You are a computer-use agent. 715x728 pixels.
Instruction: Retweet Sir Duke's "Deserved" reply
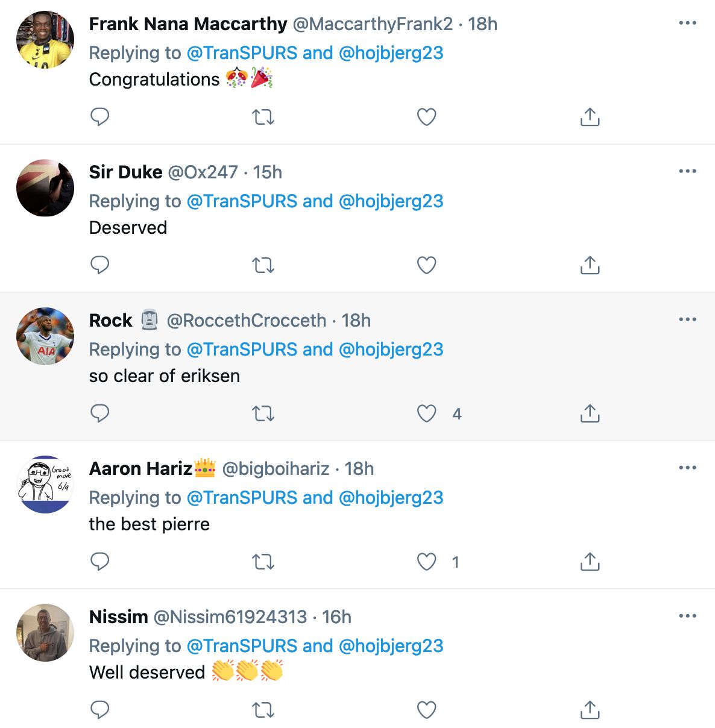[x=263, y=265]
